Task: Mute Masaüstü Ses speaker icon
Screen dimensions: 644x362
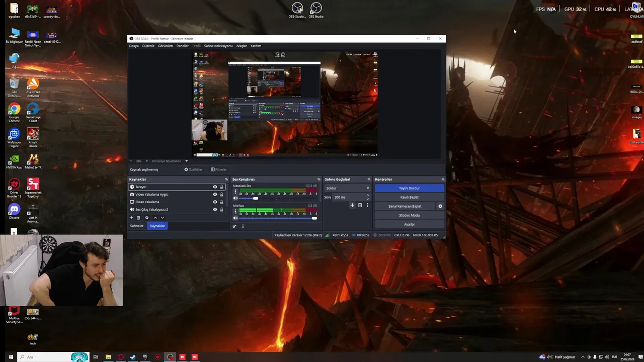Action: [235, 198]
